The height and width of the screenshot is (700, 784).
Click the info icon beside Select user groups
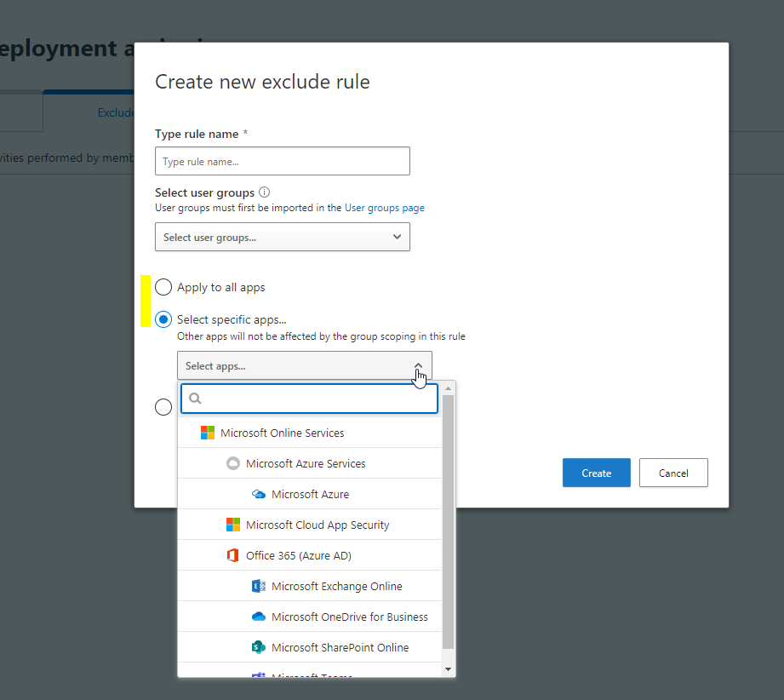tap(265, 192)
